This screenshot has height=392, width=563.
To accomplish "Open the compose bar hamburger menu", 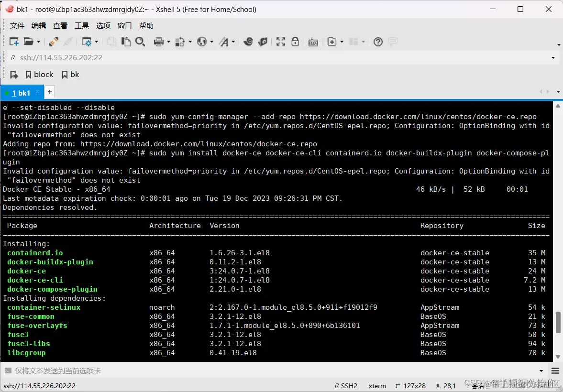I will click(x=555, y=371).
